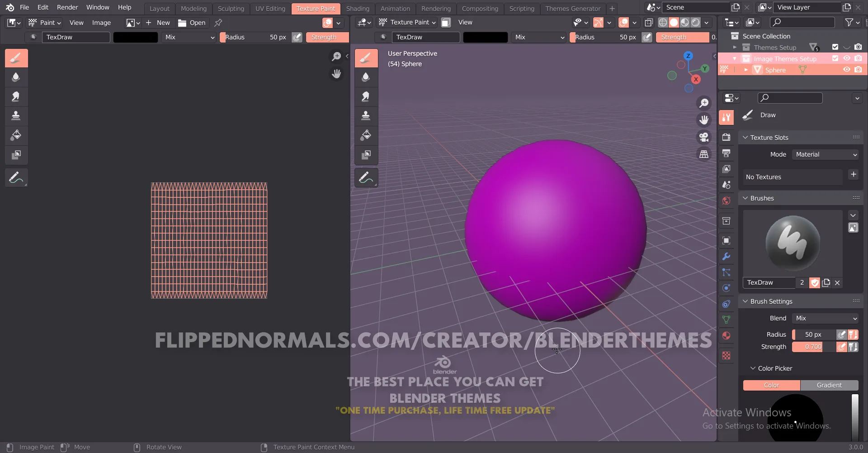868x453 pixels.
Task: Select the Soften brush in the toolbar
Action: [x=16, y=77]
